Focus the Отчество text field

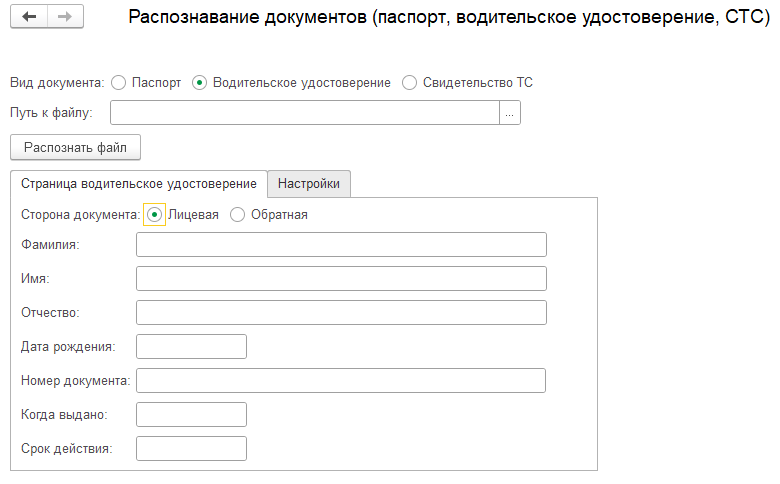[x=341, y=313]
